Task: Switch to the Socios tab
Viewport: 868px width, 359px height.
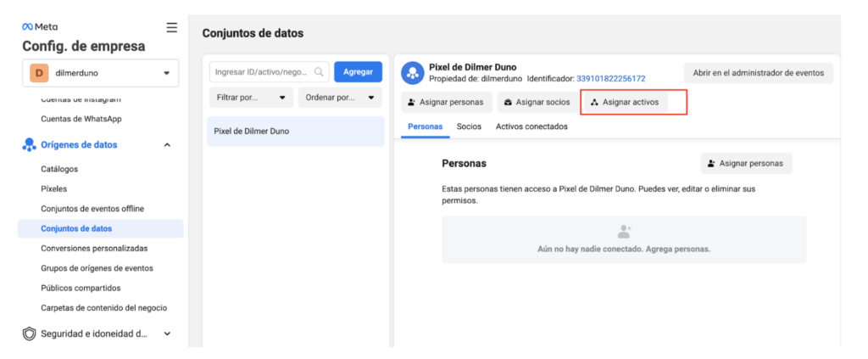Action: point(469,126)
